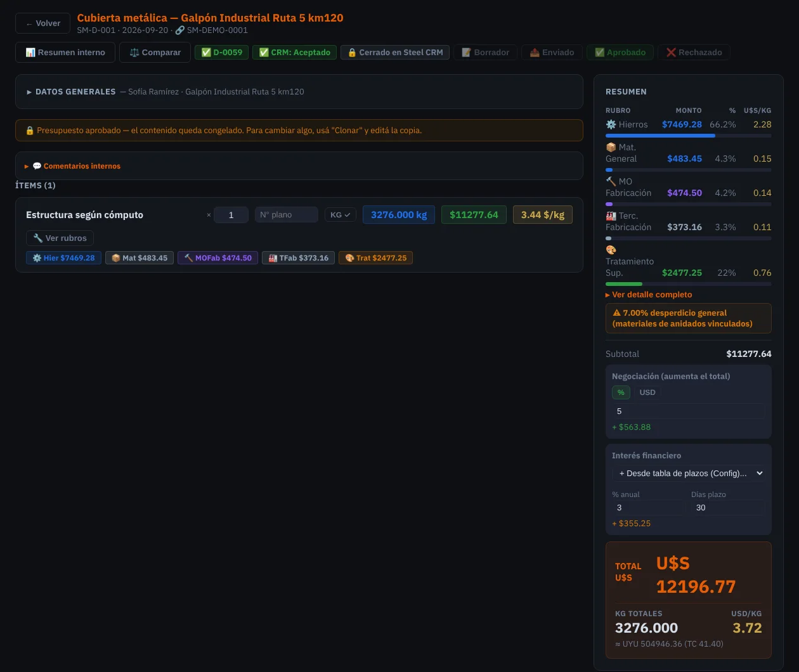Image resolution: width=799 pixels, height=672 pixels.
Task: Click the Mat $483.45 rubro chip
Action: tap(140, 258)
